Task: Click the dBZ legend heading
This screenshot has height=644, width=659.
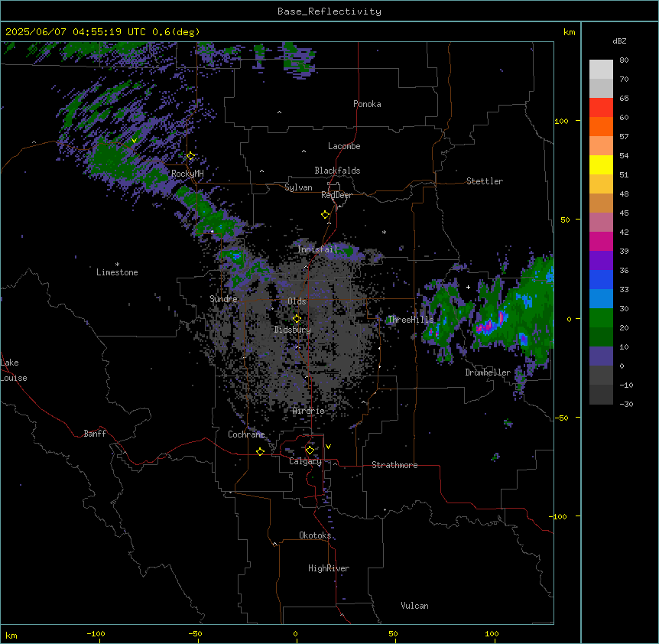Action: [x=619, y=41]
